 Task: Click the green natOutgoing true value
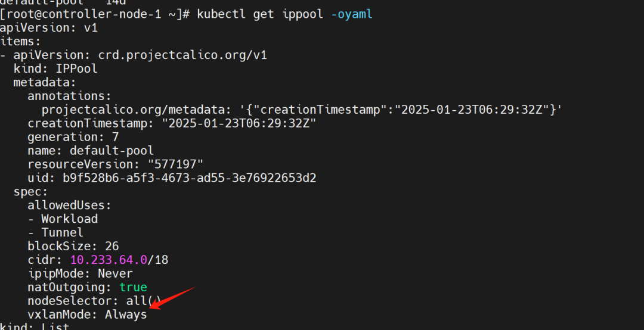pyautogui.click(x=133, y=287)
